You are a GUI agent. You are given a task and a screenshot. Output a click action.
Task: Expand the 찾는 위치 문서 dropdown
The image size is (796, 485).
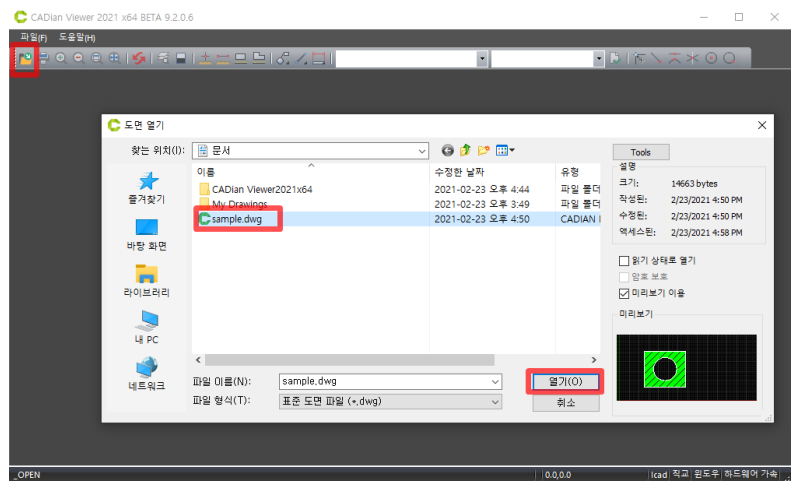click(422, 151)
